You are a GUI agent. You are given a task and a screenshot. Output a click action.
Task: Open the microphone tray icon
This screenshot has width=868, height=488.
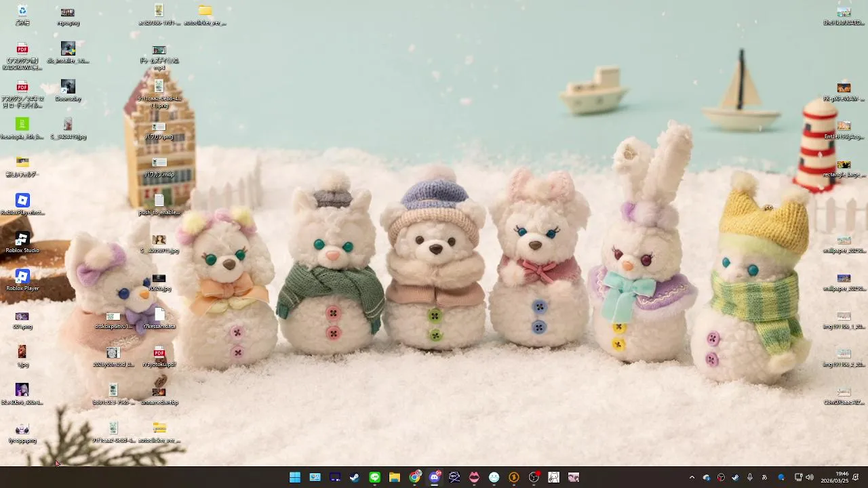click(750, 477)
